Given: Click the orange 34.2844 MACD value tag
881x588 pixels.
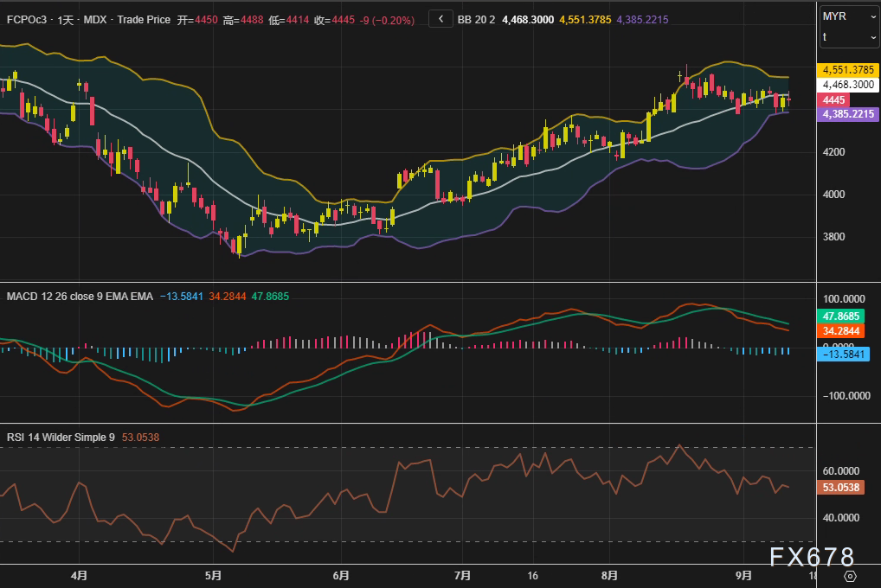Looking at the screenshot, I should click(840, 331).
